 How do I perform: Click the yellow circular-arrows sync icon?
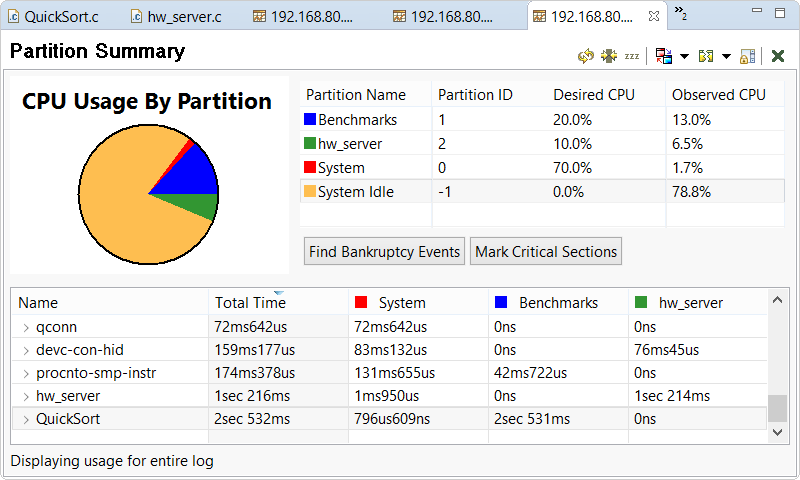586,56
